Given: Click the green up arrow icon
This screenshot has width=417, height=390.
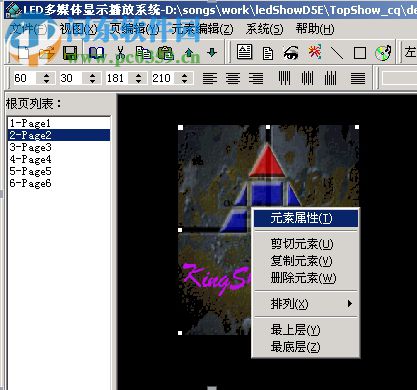Looking at the screenshot, I should tap(189, 53).
